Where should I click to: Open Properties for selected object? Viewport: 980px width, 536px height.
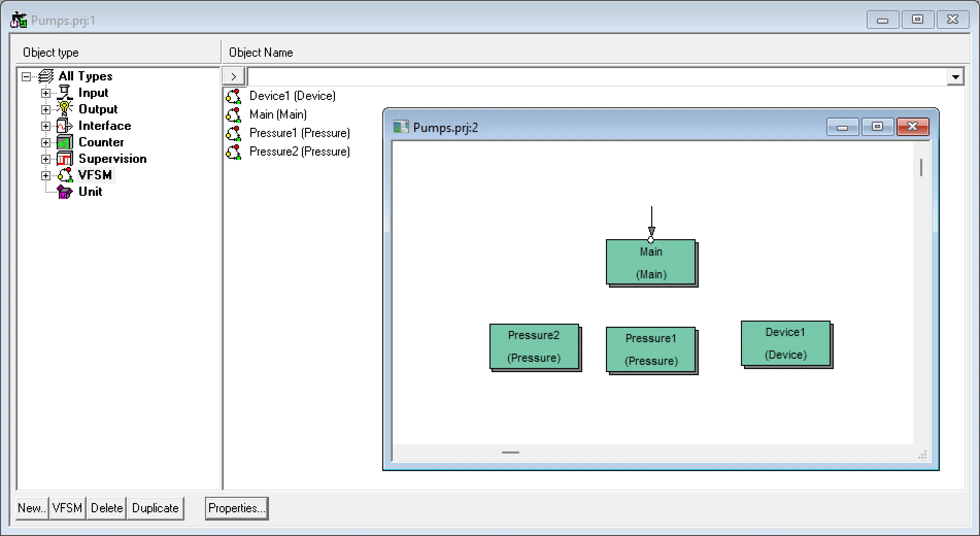point(236,508)
